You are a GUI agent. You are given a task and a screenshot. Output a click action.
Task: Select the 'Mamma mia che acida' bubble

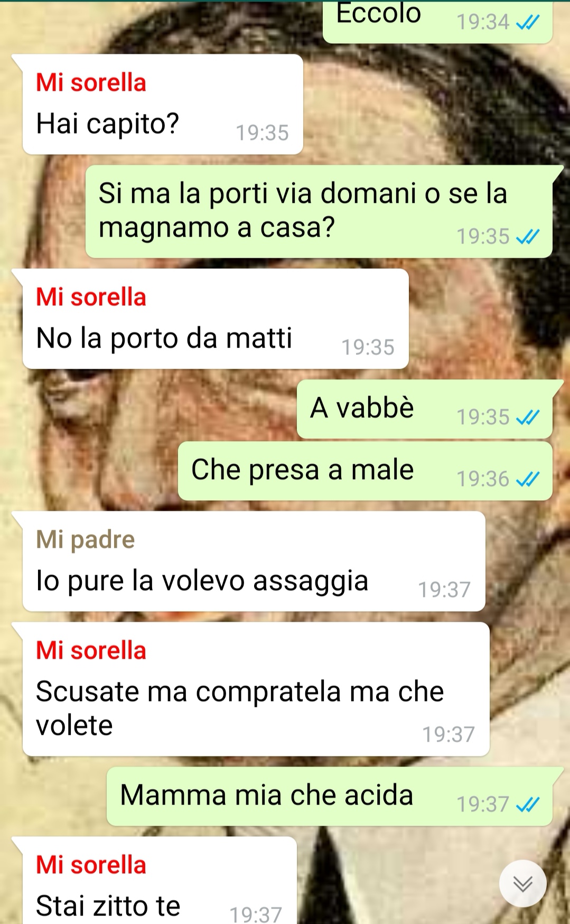pyautogui.click(x=330, y=796)
